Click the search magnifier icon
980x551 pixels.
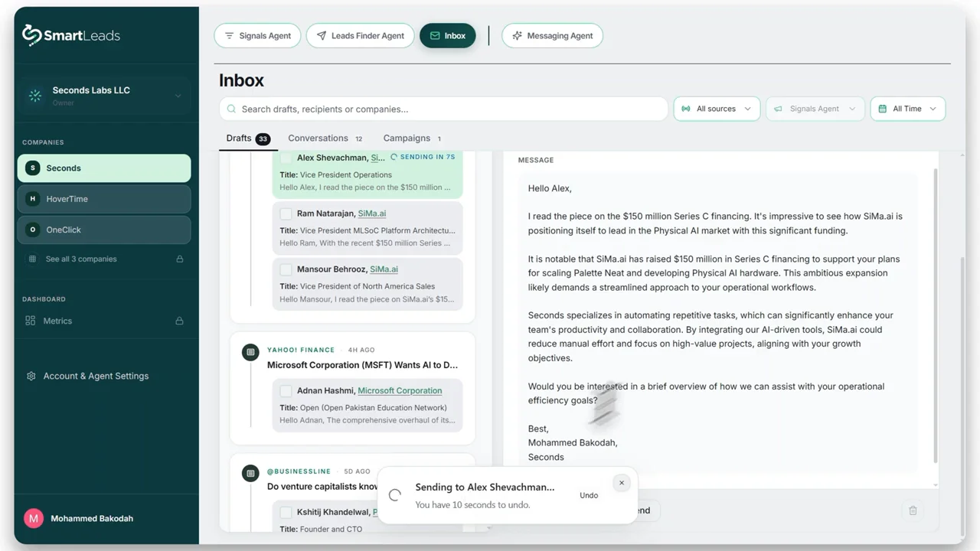(230, 109)
